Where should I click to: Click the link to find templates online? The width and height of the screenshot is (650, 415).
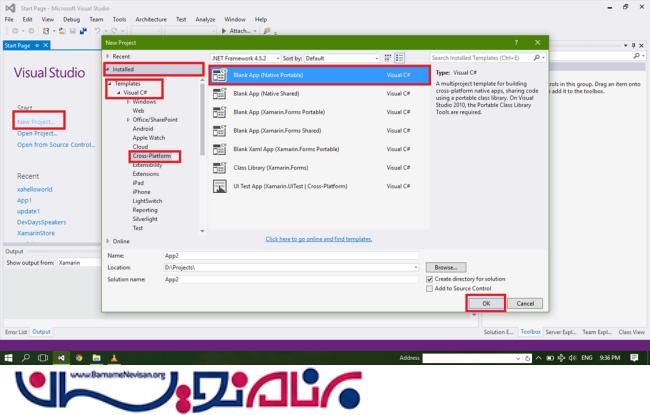[x=319, y=239]
